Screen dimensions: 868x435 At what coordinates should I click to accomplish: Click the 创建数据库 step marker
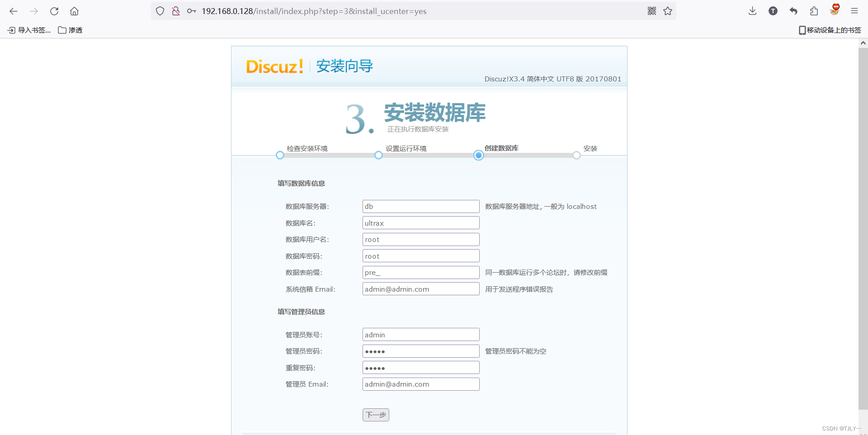[x=478, y=155]
